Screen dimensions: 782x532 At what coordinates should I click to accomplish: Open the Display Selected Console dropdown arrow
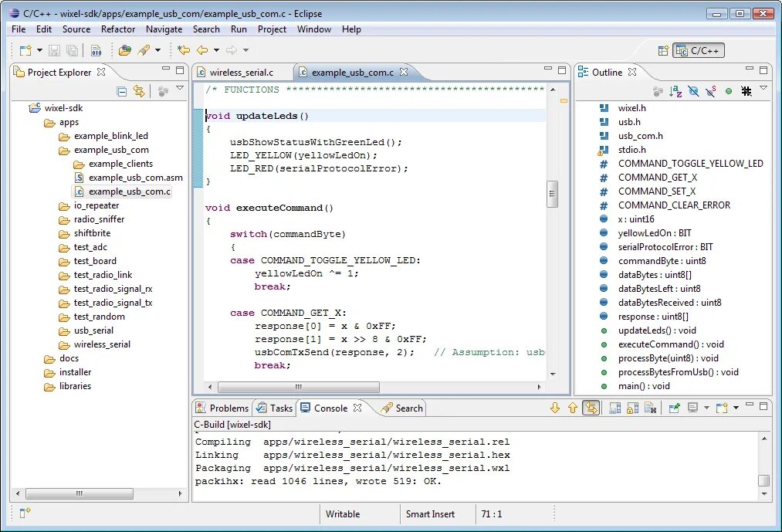pos(706,408)
